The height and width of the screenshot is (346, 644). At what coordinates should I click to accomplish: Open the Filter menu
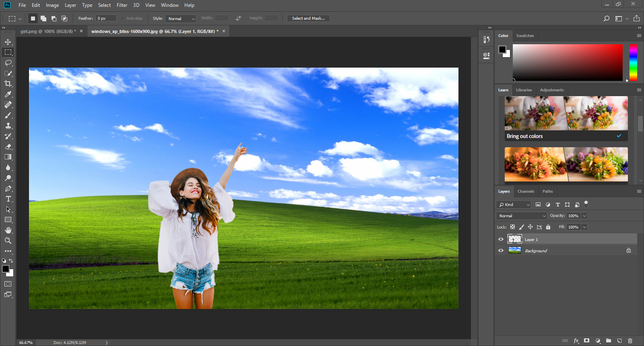122,5
